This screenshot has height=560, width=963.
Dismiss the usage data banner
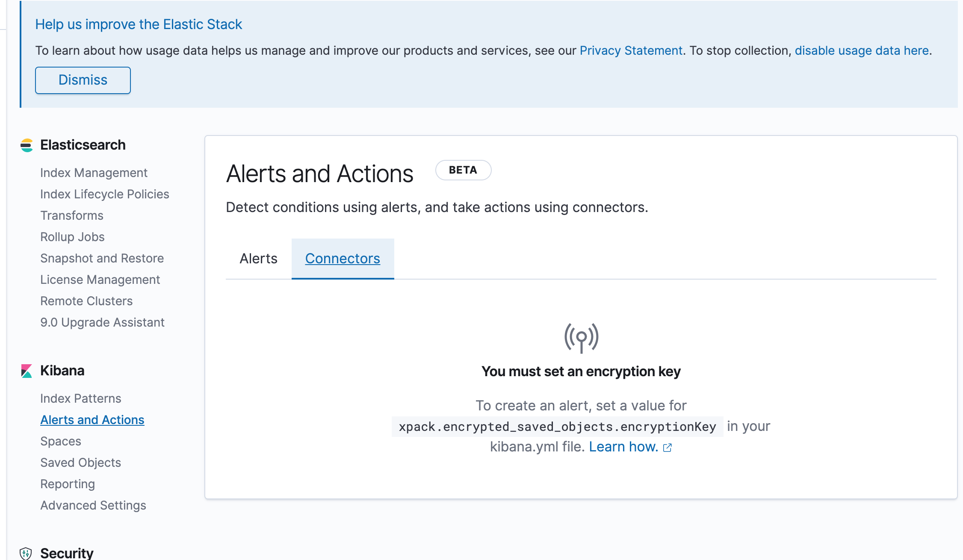[x=83, y=80]
